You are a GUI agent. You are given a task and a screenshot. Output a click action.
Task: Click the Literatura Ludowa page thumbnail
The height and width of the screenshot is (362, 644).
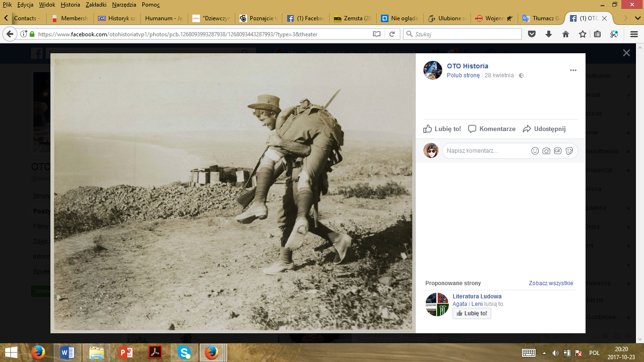pos(437,304)
